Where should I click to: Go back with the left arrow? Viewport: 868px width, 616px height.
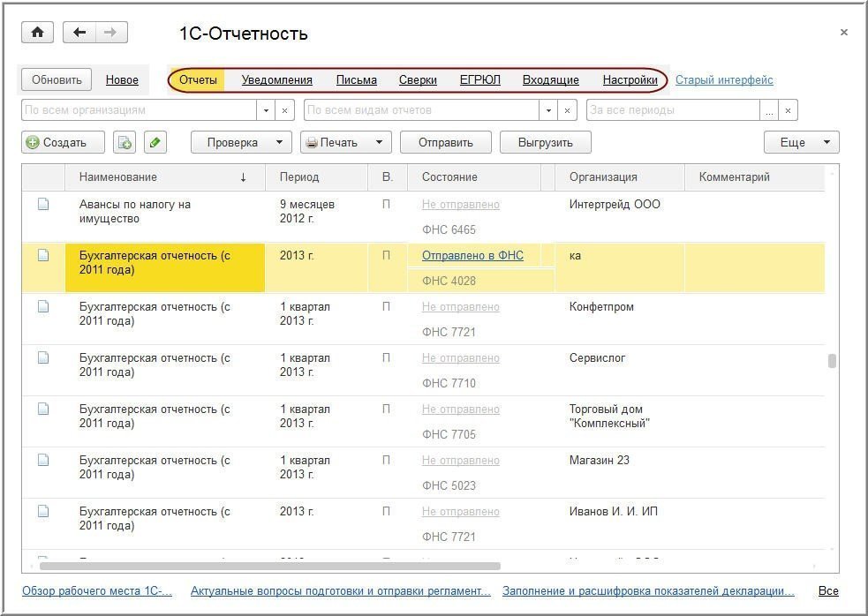[79, 33]
